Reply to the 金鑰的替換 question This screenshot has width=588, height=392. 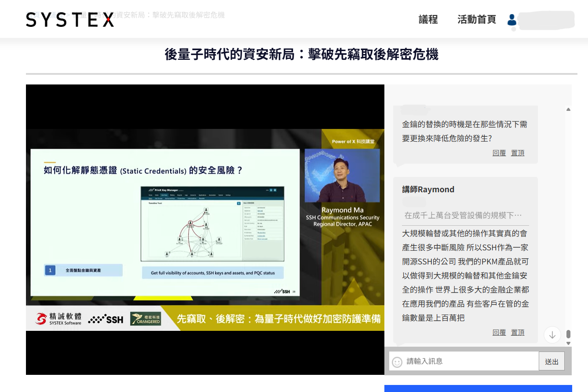[x=499, y=153]
